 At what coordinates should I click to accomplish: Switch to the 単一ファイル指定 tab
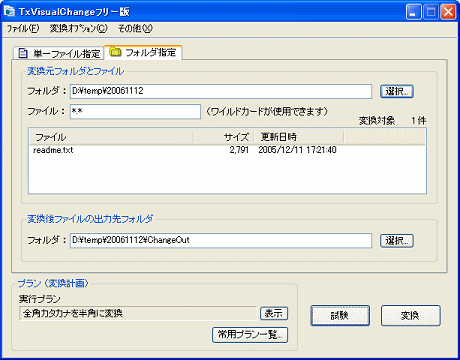pos(59,53)
